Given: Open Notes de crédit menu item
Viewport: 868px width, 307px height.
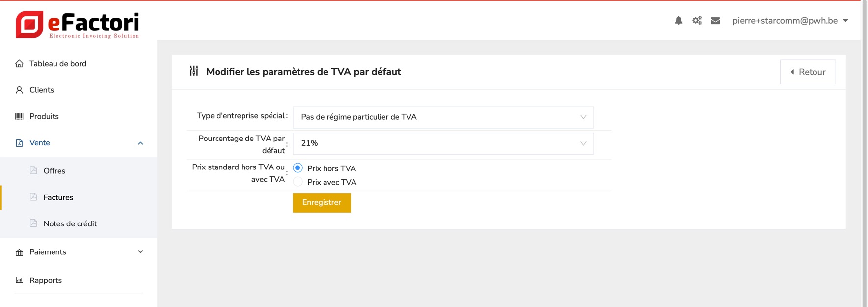Looking at the screenshot, I should pos(70,224).
